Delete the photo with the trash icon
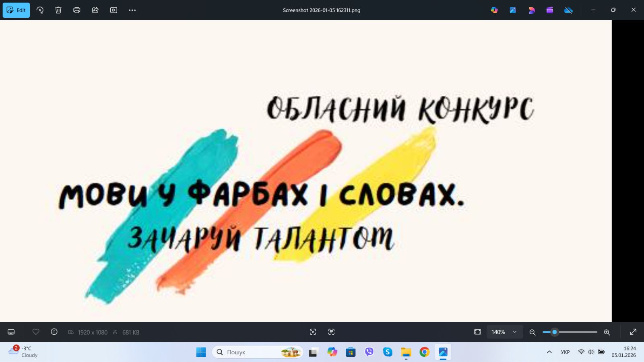The height and width of the screenshot is (362, 644). pyautogui.click(x=58, y=10)
